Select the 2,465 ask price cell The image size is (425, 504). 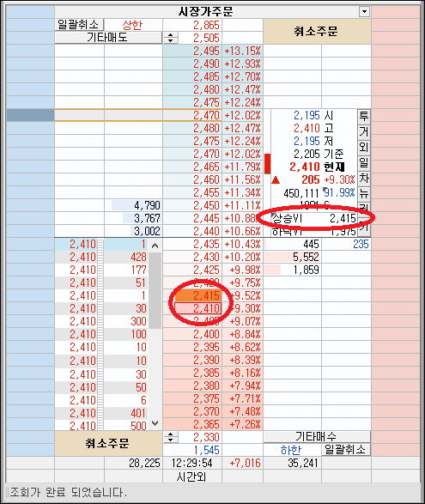[192, 167]
